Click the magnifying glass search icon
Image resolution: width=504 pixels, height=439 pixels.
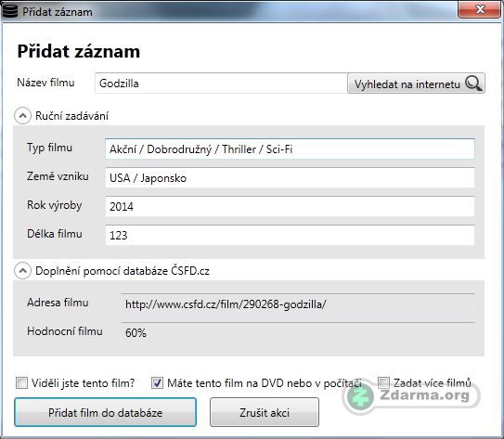pyautogui.click(x=473, y=84)
